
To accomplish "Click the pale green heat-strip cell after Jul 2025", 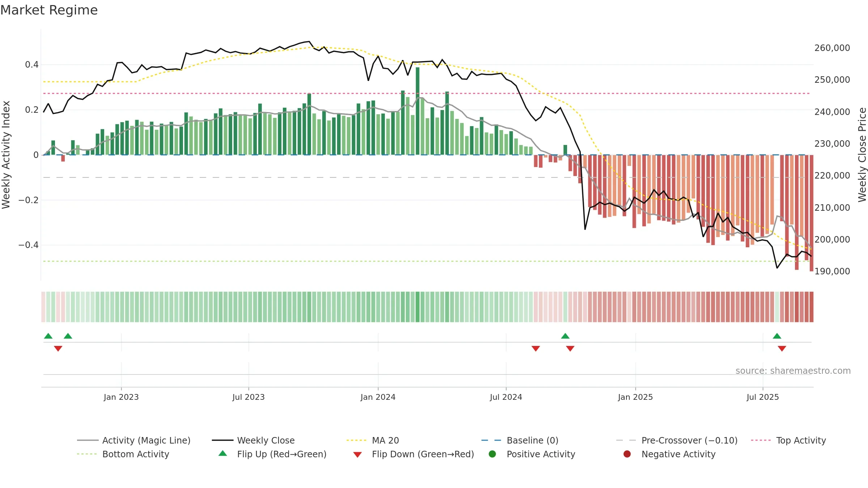I will 777,307.
